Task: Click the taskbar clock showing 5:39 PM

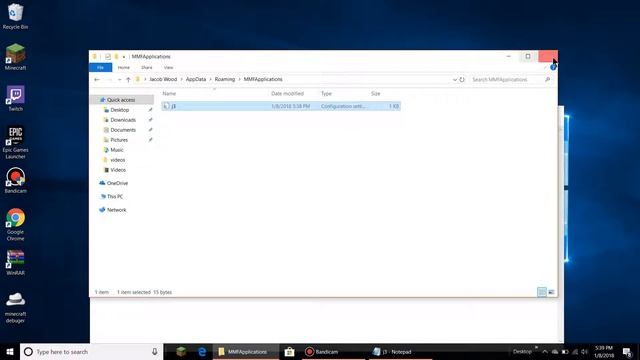Action: point(604,352)
